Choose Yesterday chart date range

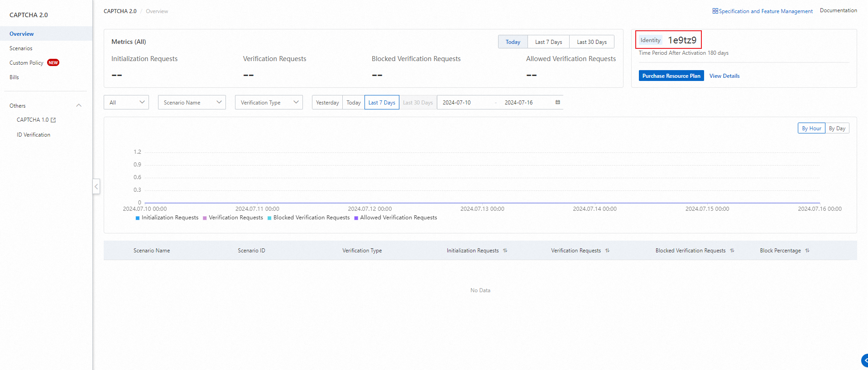coord(327,103)
